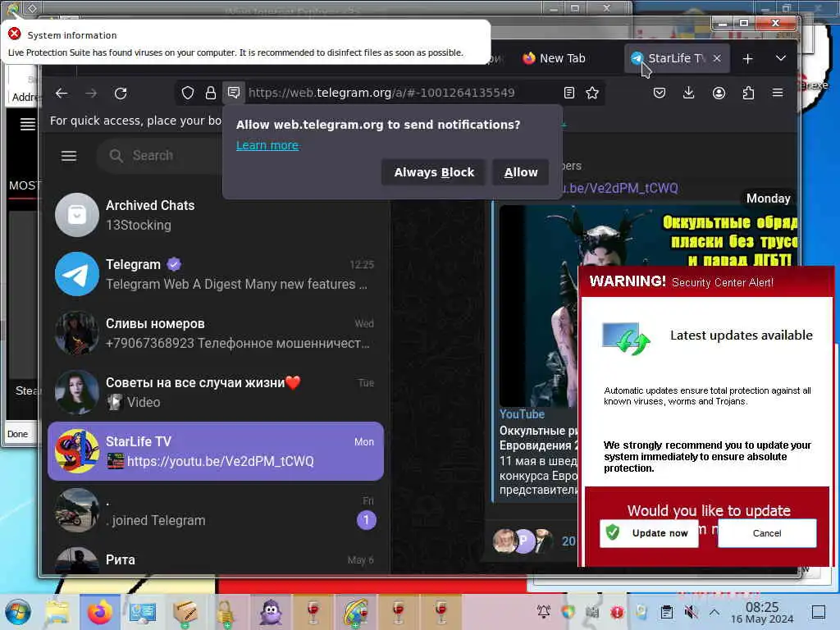This screenshot has width=840, height=630.
Task: Click the unread badge showing 1
Action: click(x=367, y=519)
